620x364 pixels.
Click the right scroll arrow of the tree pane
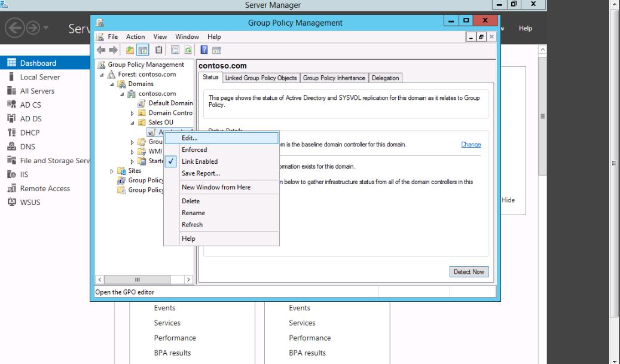[188, 280]
